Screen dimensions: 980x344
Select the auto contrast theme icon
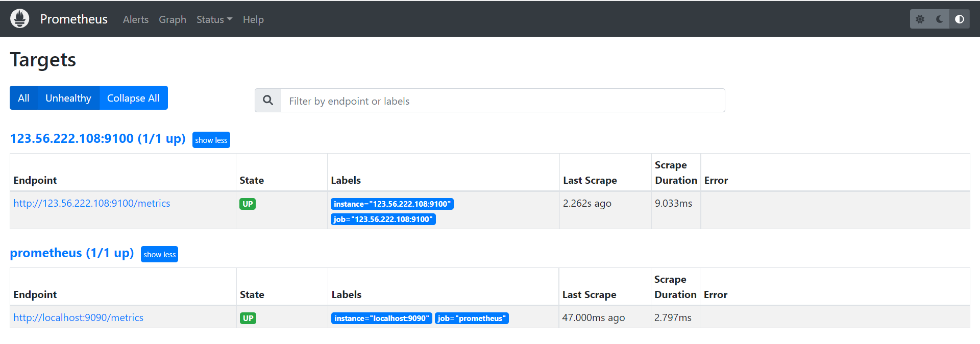pyautogui.click(x=960, y=19)
